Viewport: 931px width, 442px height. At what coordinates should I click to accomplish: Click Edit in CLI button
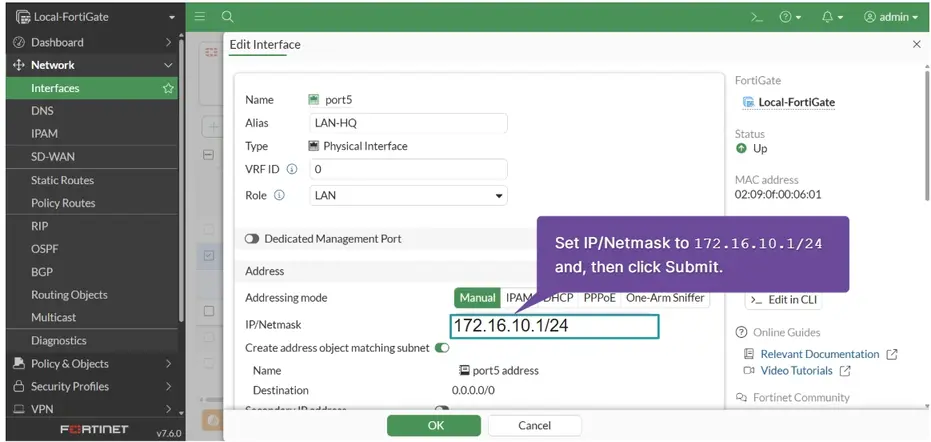point(783,299)
